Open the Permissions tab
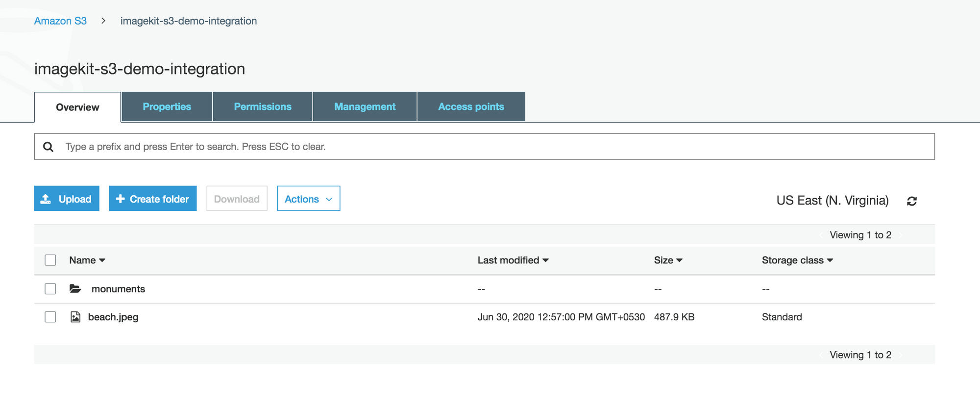 tap(263, 106)
